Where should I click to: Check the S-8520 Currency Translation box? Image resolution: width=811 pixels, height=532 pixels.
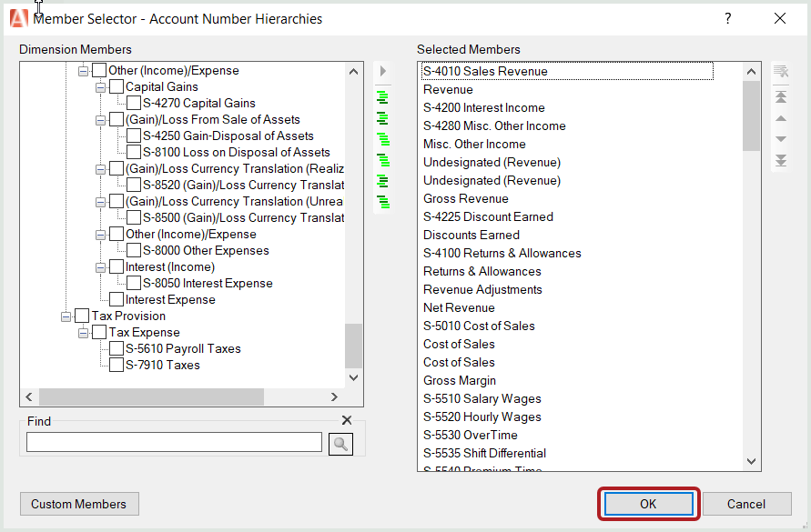(134, 186)
